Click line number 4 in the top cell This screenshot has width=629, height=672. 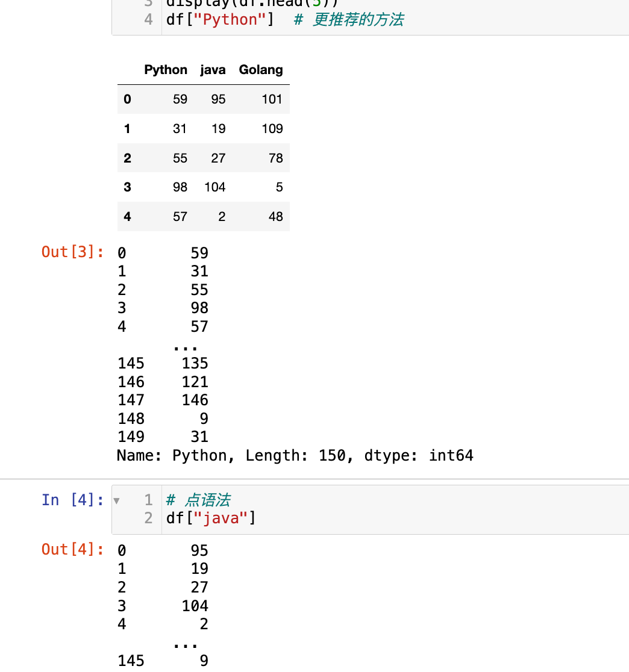pos(149,19)
